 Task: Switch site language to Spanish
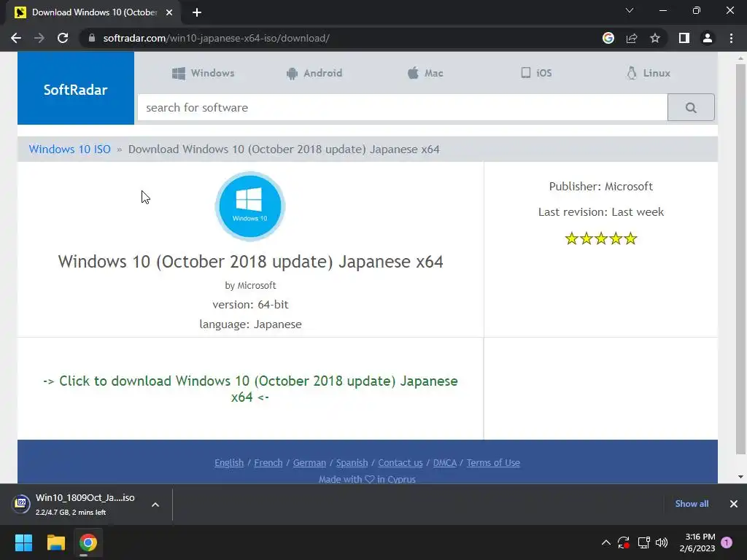pyautogui.click(x=352, y=462)
